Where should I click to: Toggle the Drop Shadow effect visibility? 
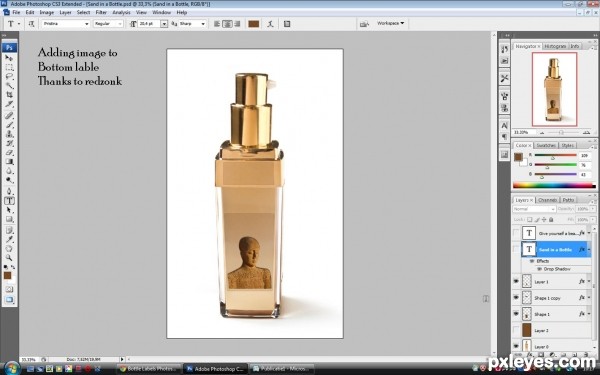(x=540, y=269)
